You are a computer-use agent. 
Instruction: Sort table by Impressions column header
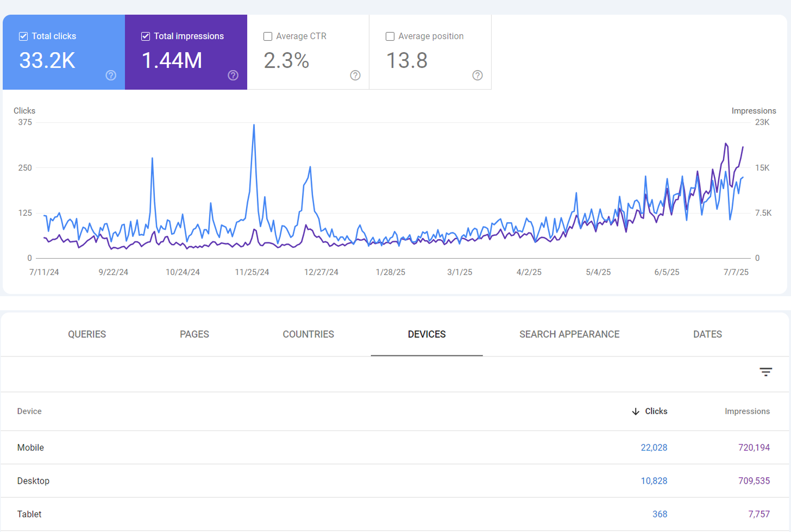click(x=747, y=411)
